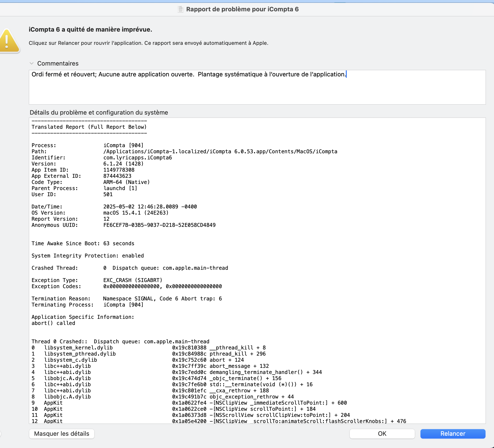Click 'Application Specific Information:' heading

click(83, 317)
